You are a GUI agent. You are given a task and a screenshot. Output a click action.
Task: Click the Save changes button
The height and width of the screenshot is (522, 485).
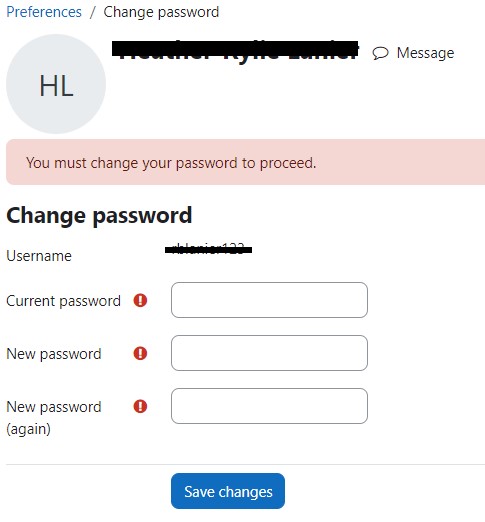tap(228, 491)
